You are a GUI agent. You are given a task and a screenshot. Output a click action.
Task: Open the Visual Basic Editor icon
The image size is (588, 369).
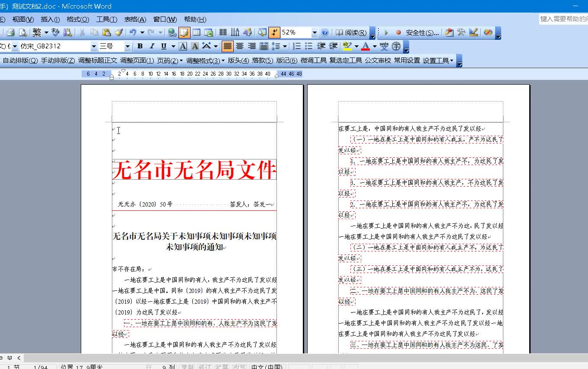click(449, 32)
